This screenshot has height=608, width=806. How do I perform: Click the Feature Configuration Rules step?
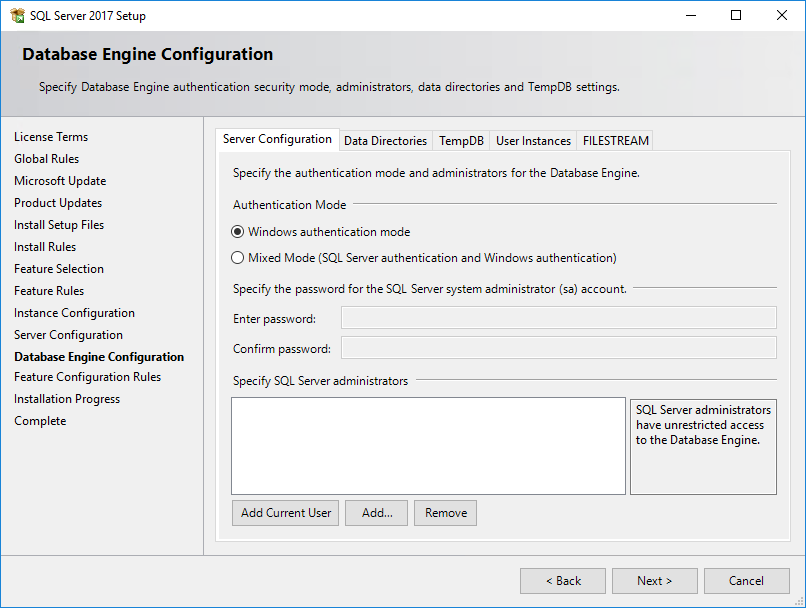(x=87, y=377)
